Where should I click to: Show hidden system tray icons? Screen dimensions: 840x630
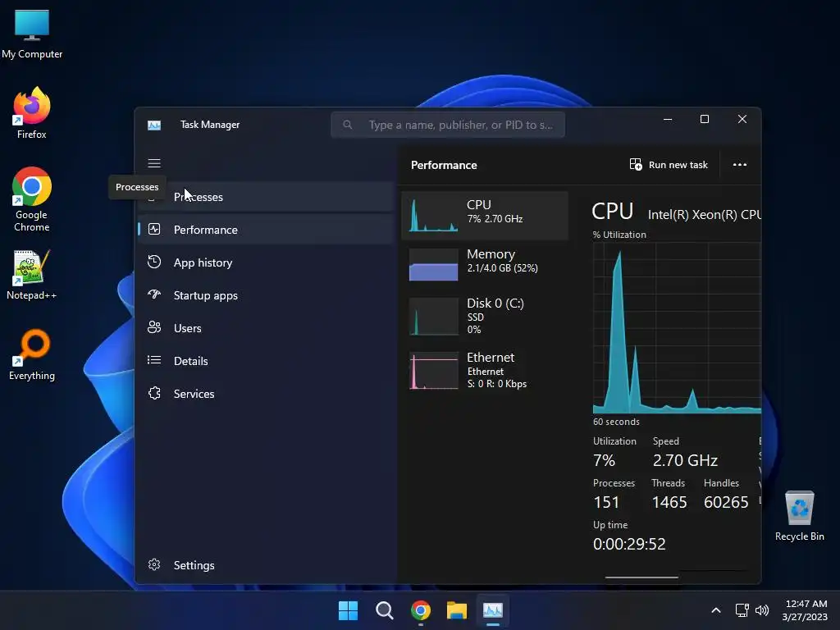(x=715, y=610)
